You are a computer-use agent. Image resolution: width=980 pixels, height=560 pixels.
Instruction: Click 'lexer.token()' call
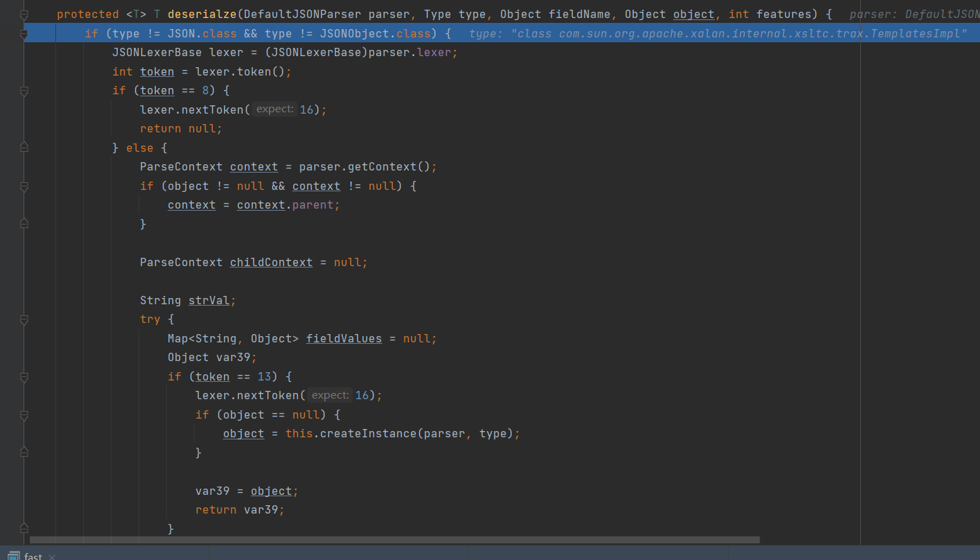tap(240, 71)
